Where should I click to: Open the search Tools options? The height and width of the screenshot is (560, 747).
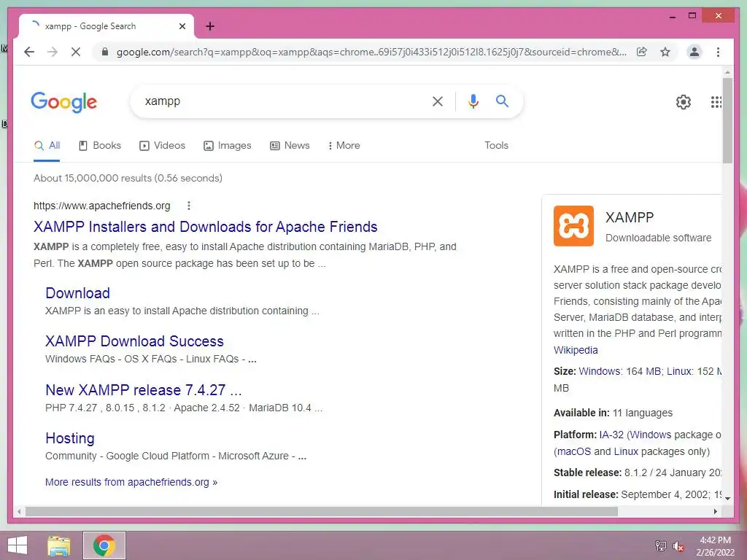point(496,146)
